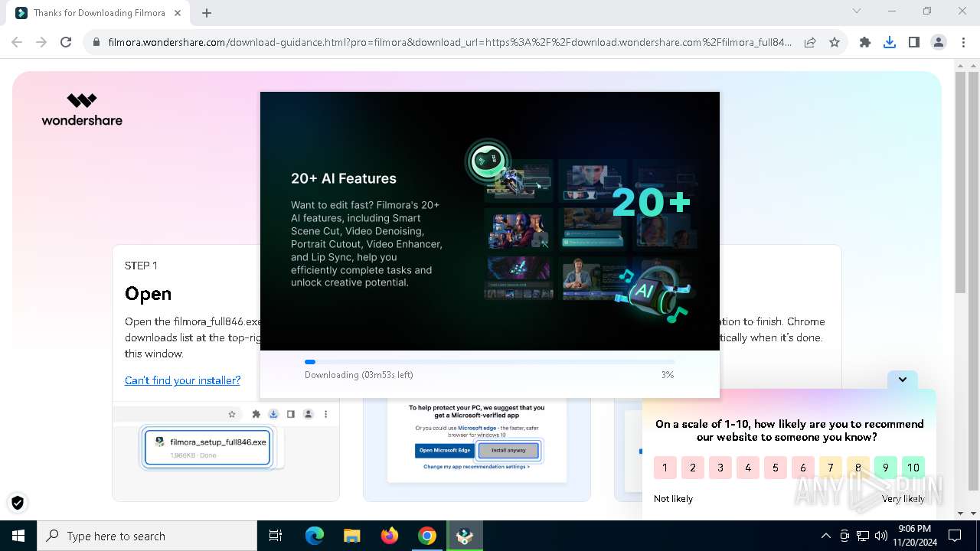980x551 pixels.
Task: Open Chrome extensions puzzle icon
Action: click(x=865, y=43)
